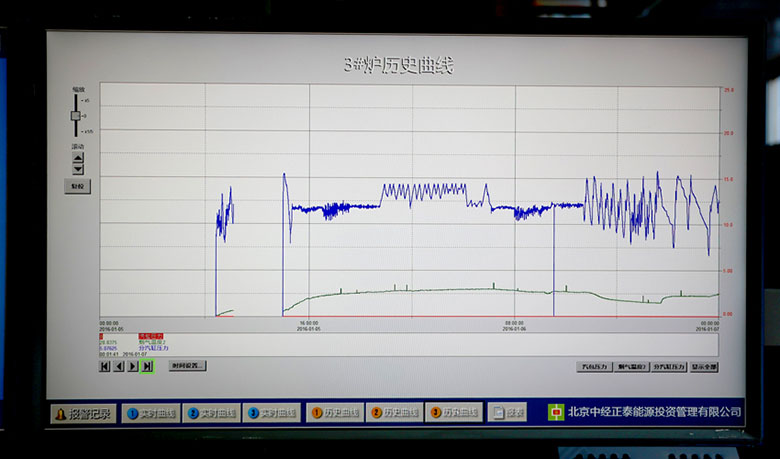Step back one page with left arrow
The height and width of the screenshot is (459, 780).
[118, 366]
